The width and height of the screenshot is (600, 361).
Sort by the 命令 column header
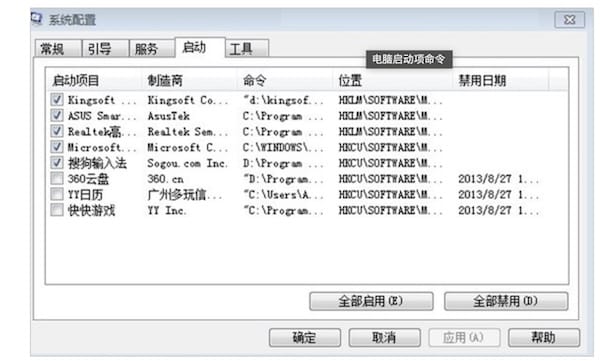tap(285, 80)
